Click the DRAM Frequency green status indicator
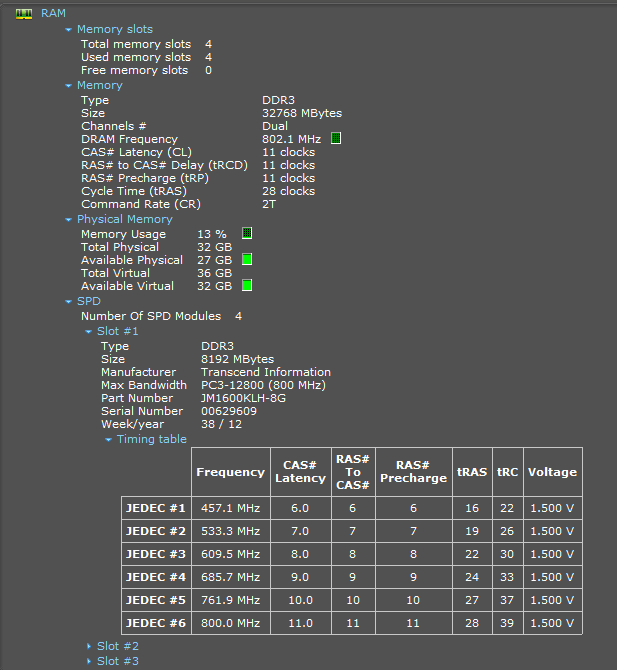This screenshot has width=617, height=670. click(x=336, y=138)
